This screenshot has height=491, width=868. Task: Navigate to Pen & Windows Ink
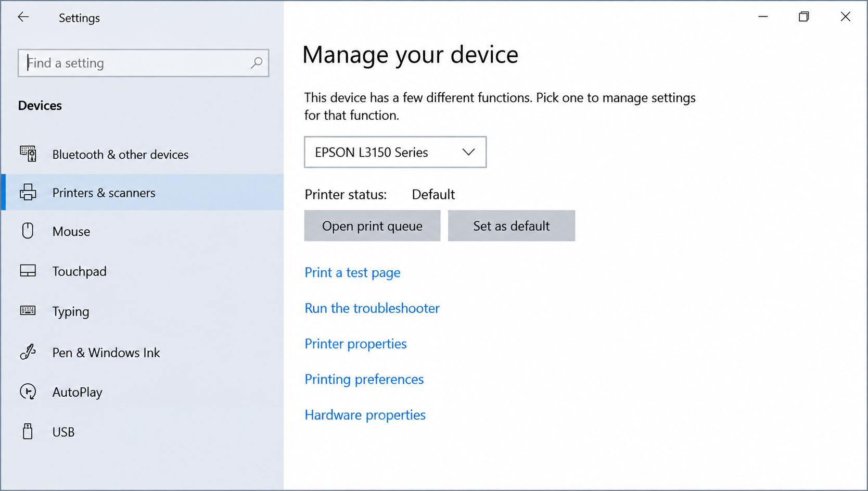tap(143, 352)
